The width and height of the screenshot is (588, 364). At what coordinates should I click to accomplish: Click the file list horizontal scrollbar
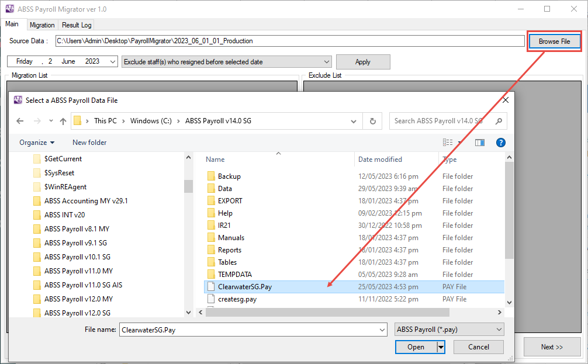point(327,312)
